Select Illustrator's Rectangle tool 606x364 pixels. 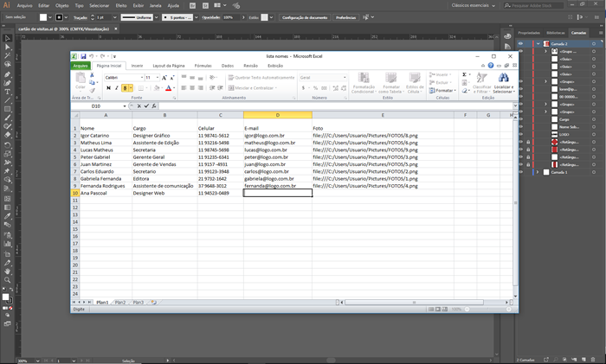[x=7, y=109]
